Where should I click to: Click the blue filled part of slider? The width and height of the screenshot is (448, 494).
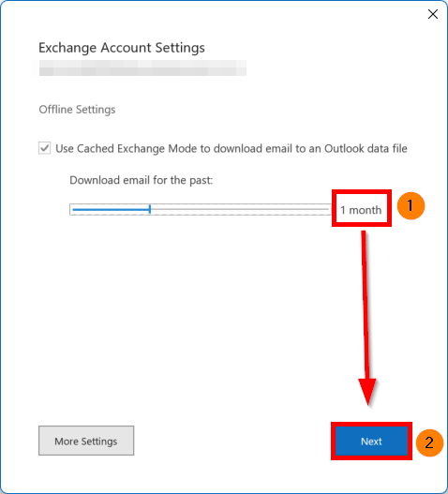(x=111, y=209)
